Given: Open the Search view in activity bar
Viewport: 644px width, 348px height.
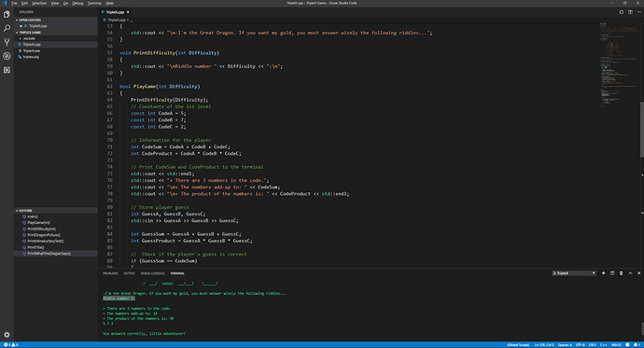Looking at the screenshot, I should pyautogui.click(x=7, y=28).
